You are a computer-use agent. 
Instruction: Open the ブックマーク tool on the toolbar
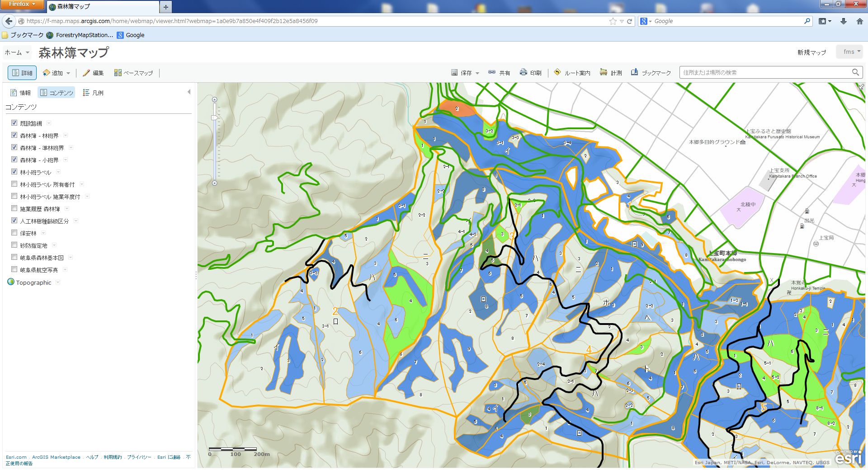[x=651, y=72]
